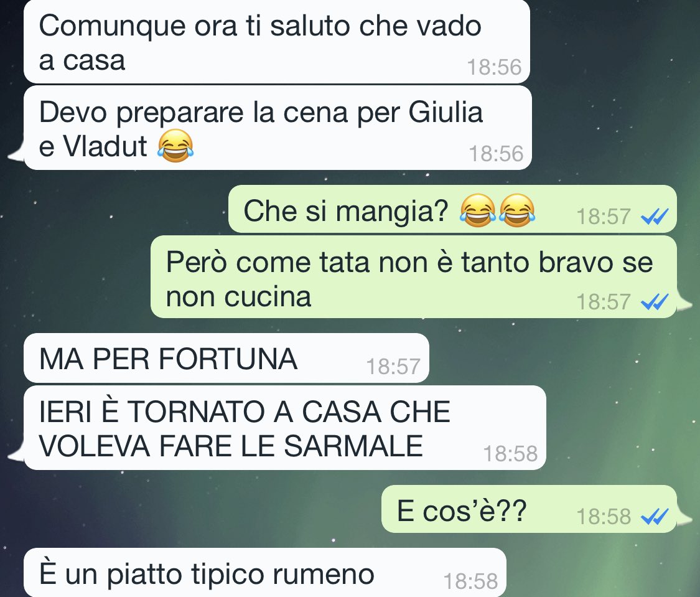700x597 pixels.
Task: Tap the laughing emoji after 'Vladut'
Action: (175, 146)
